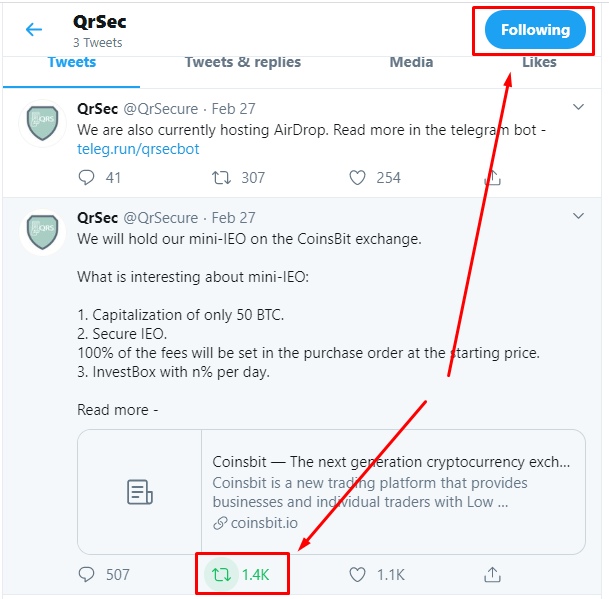This screenshot has width=609, height=599.
Task: Open the teleg.run/qrsecbot link
Action: click(x=138, y=149)
